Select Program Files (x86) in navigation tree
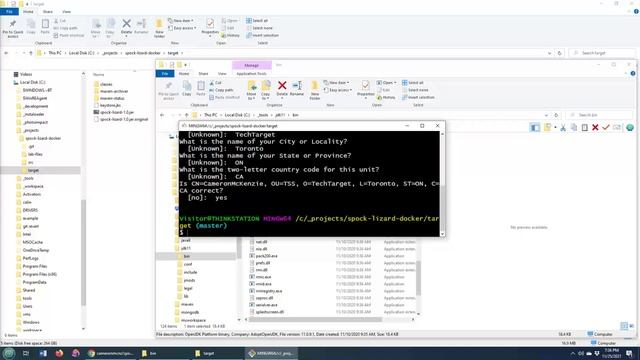640x360 pixels. point(40,274)
